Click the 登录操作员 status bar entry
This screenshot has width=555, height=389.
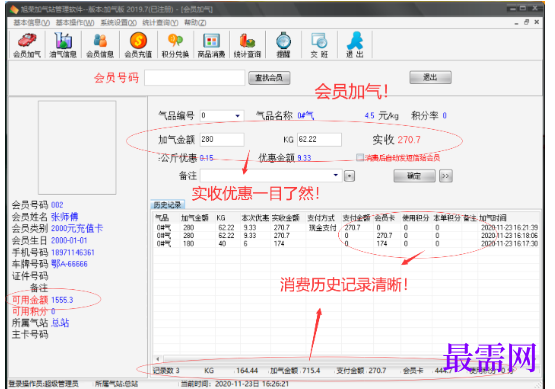pos(43,384)
